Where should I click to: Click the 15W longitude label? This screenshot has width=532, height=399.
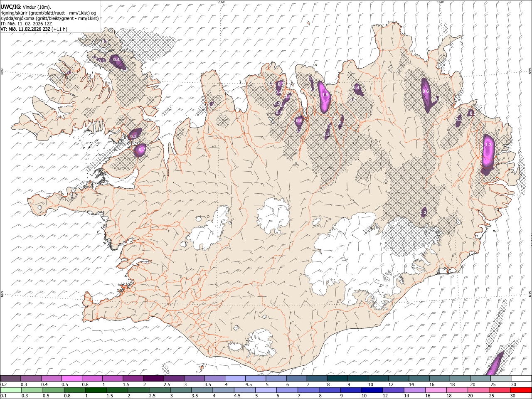pos(440,2)
